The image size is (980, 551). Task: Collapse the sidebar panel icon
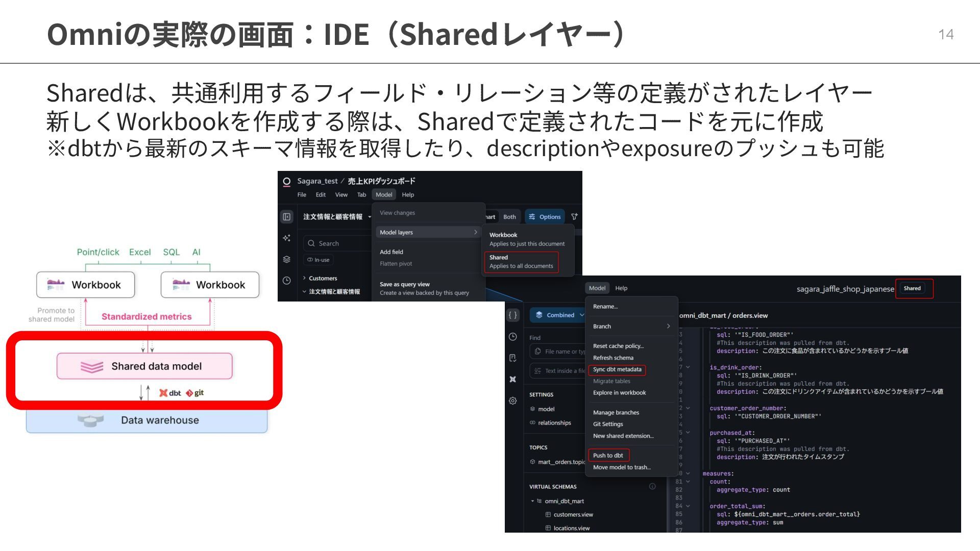pos(287,217)
